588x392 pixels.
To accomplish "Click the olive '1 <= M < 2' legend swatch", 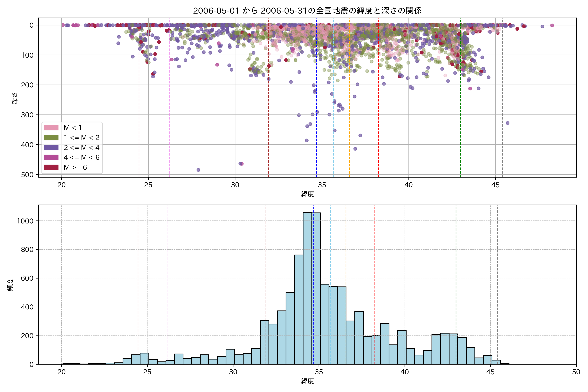I will 51,138.
